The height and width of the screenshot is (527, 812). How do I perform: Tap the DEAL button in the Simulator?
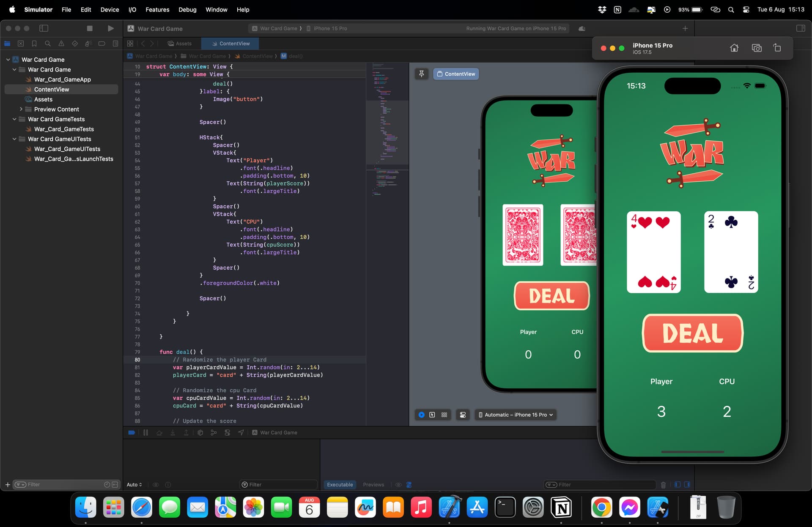pyautogui.click(x=692, y=333)
